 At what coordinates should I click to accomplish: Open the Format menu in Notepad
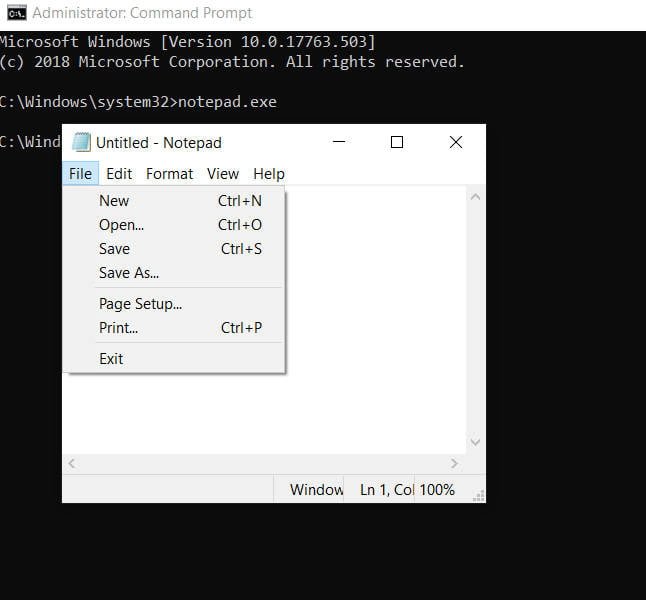169,173
